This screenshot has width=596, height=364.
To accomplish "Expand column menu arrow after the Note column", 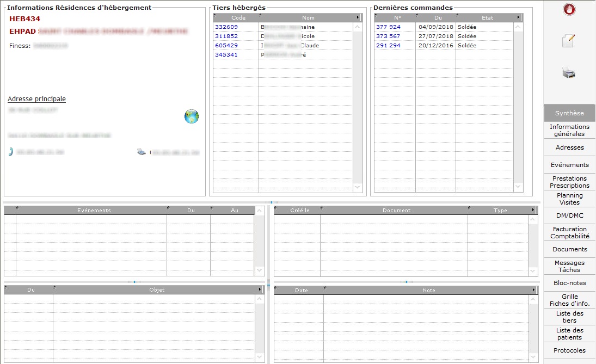I will 533,290.
